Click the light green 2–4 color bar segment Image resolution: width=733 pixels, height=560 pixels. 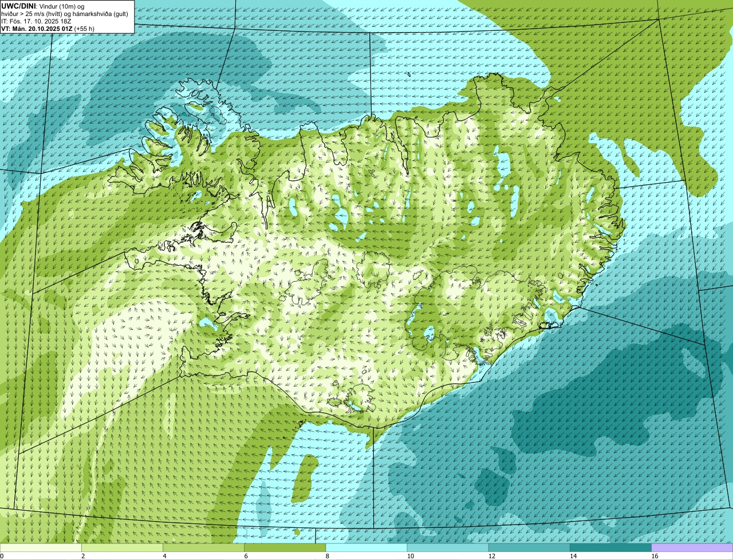[x=122, y=547]
